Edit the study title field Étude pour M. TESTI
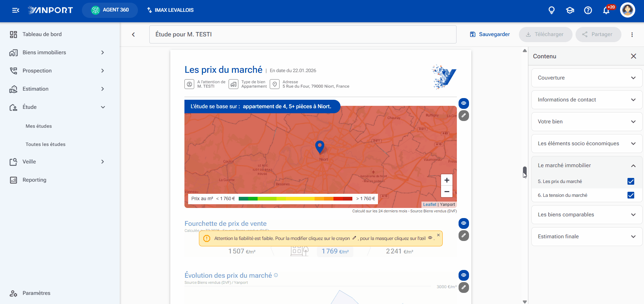This screenshot has height=304, width=644. click(303, 34)
